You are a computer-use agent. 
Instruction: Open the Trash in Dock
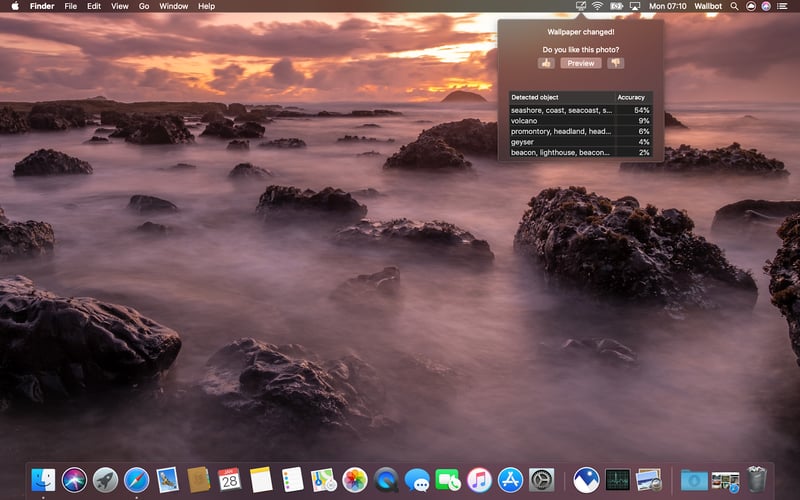coord(757,479)
